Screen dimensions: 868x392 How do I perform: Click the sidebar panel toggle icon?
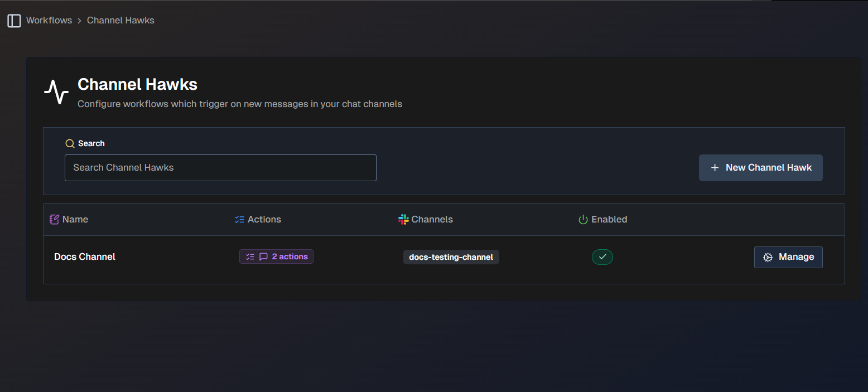coord(14,21)
